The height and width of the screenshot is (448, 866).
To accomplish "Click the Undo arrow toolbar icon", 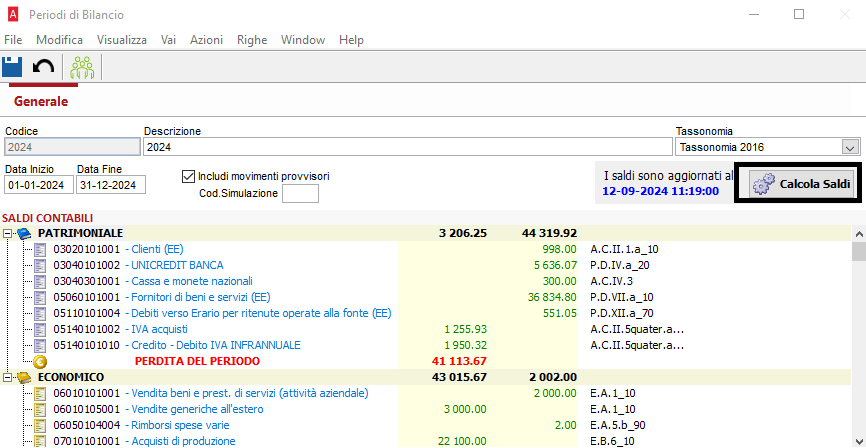I will pos(43,67).
